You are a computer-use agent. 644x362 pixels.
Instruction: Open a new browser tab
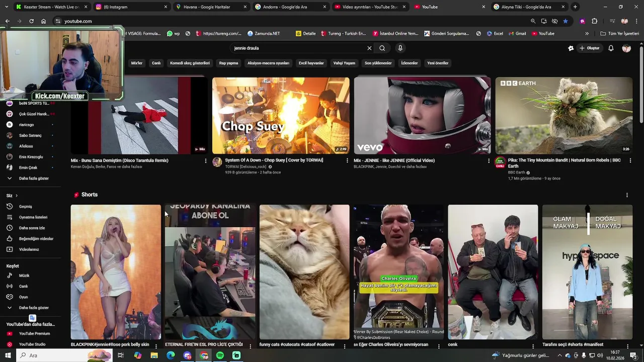[575, 7]
